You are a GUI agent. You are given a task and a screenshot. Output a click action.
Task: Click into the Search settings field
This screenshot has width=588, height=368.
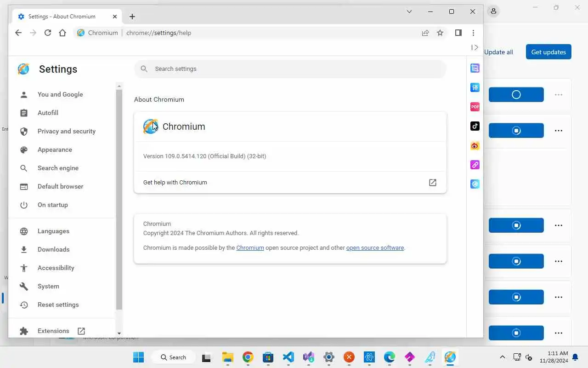(x=290, y=69)
